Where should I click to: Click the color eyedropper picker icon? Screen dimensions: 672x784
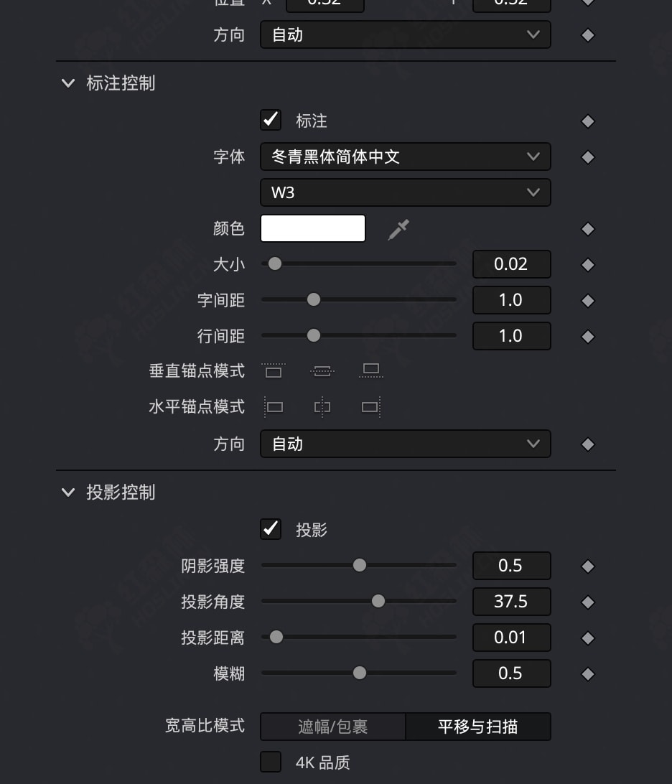point(398,230)
